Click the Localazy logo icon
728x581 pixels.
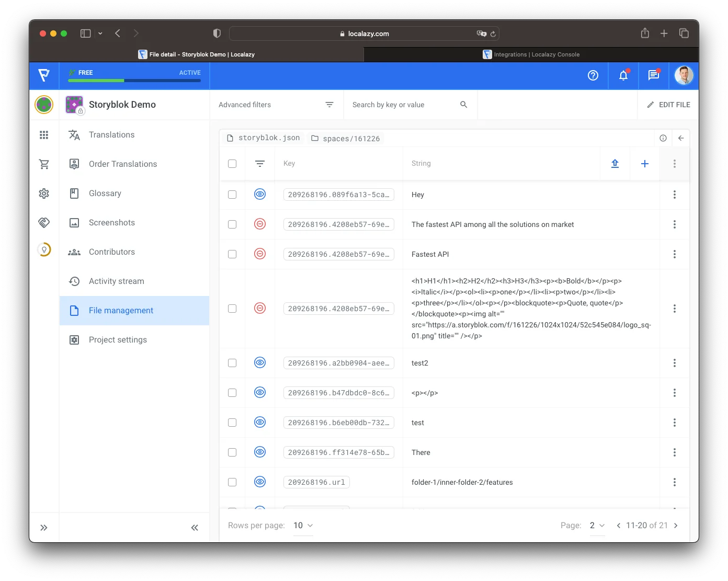click(44, 75)
